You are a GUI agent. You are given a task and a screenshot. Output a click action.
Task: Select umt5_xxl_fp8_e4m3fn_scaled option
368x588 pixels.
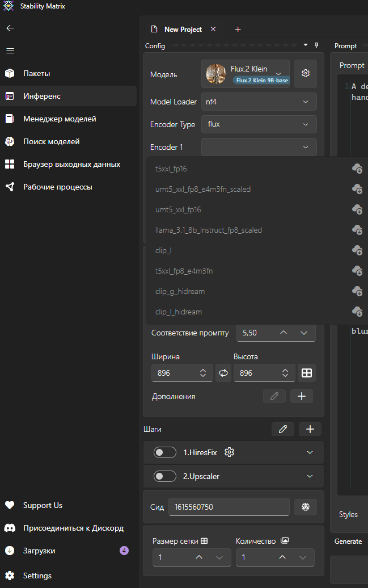point(203,190)
